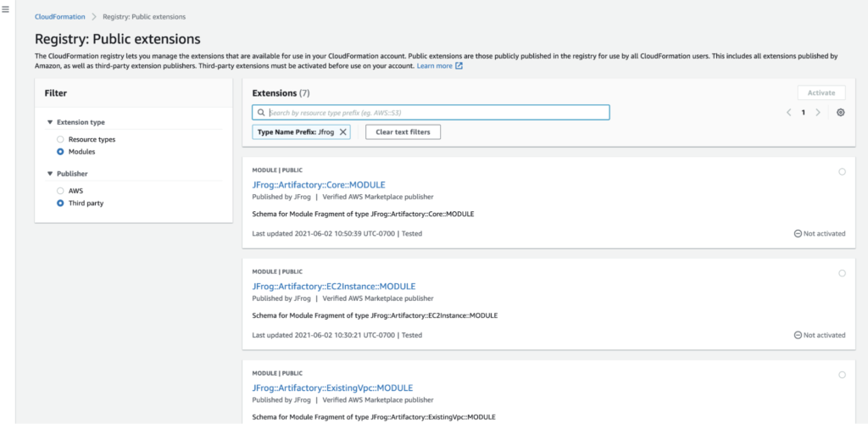Open the table preferences gear icon

tap(840, 112)
